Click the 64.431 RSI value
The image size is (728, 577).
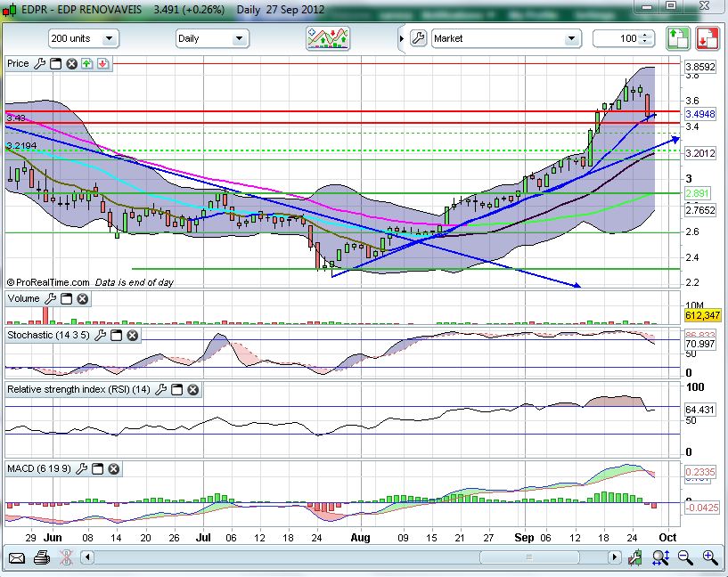[700, 410]
